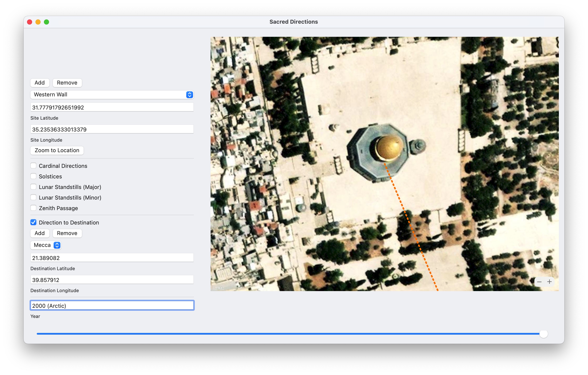Click the red close window button
Screen dimensions: 588x375
pyautogui.click(x=30, y=22)
